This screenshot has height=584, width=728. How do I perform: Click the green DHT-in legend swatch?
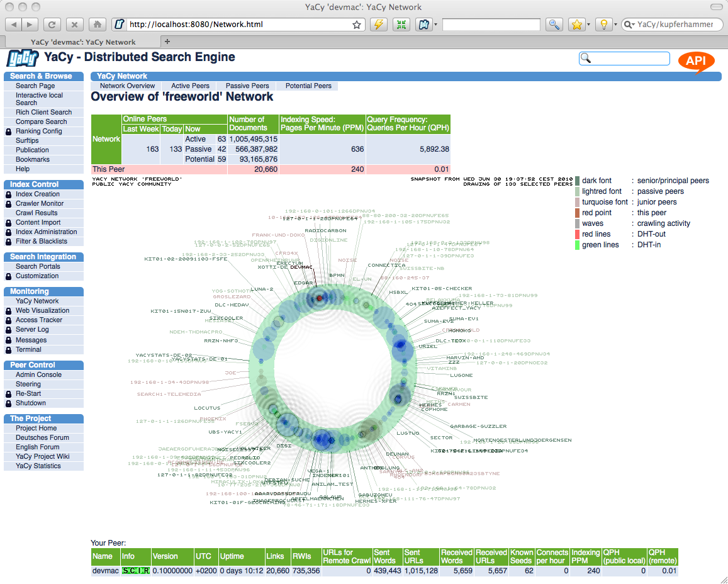point(576,245)
